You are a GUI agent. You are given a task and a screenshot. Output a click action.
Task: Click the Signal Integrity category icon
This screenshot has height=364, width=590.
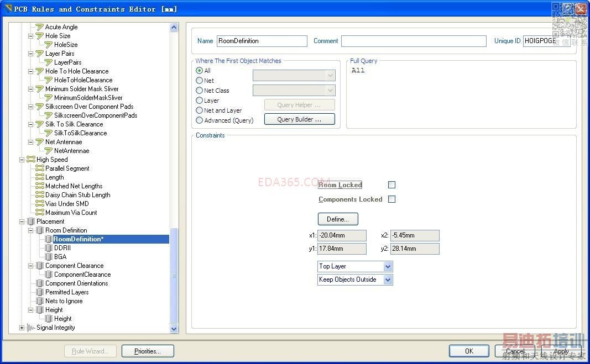point(31,328)
